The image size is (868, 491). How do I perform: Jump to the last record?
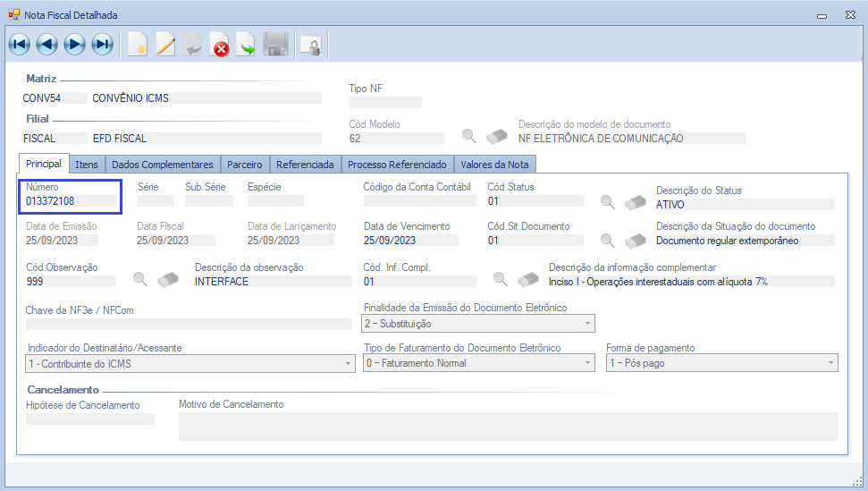pyautogui.click(x=103, y=44)
